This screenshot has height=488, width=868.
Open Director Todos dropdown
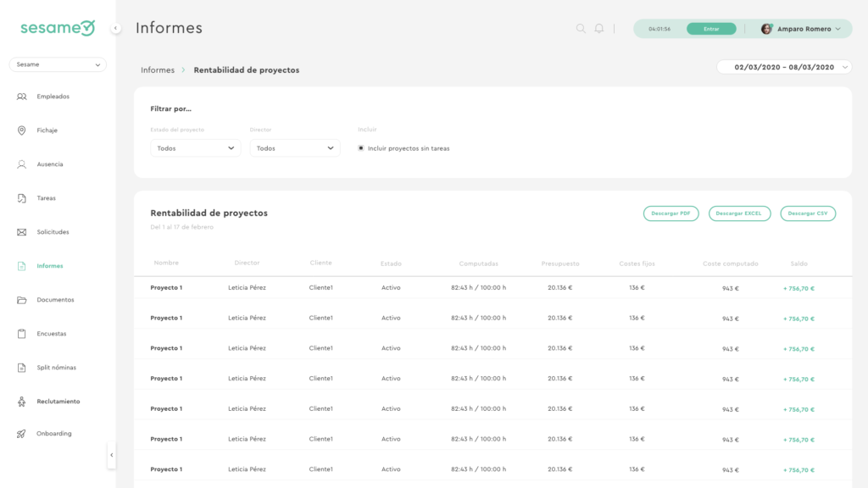(295, 148)
